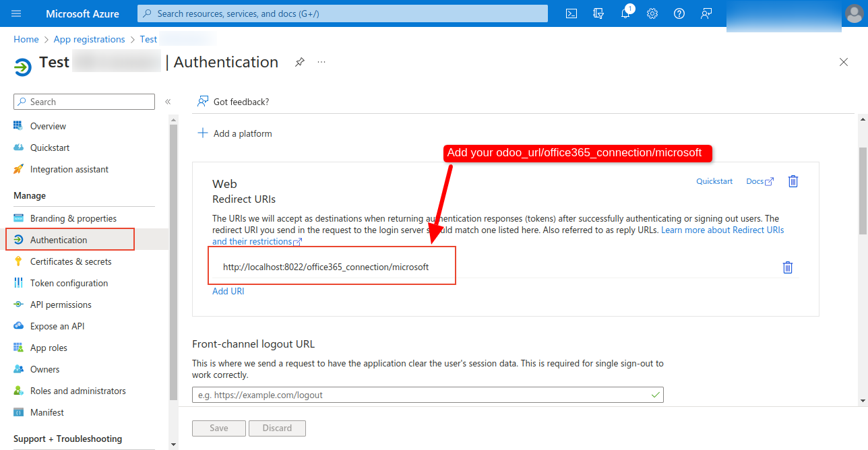Click the Overview icon in the sidebar
The height and width of the screenshot is (450, 868).
(18, 126)
